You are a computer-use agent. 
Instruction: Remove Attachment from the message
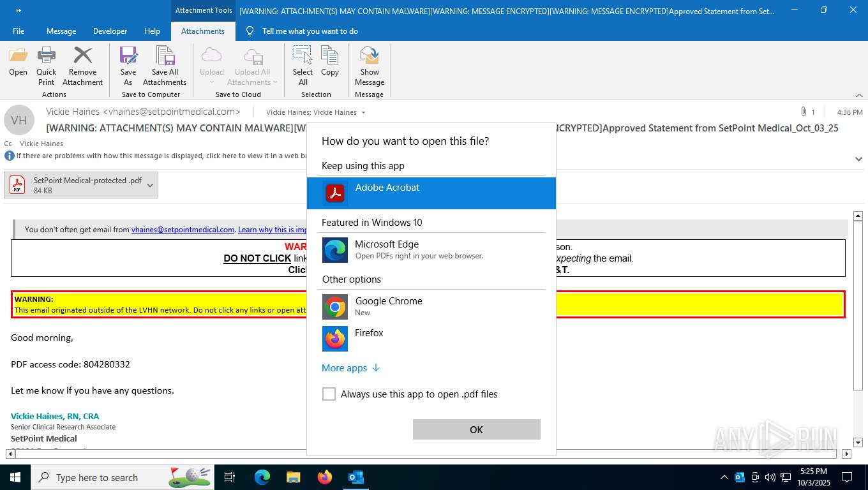(82, 66)
